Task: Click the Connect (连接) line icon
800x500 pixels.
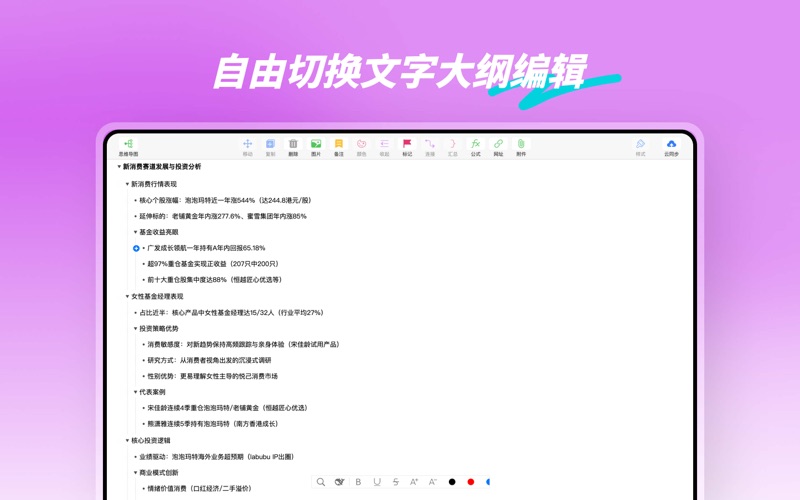Action: coord(430,147)
